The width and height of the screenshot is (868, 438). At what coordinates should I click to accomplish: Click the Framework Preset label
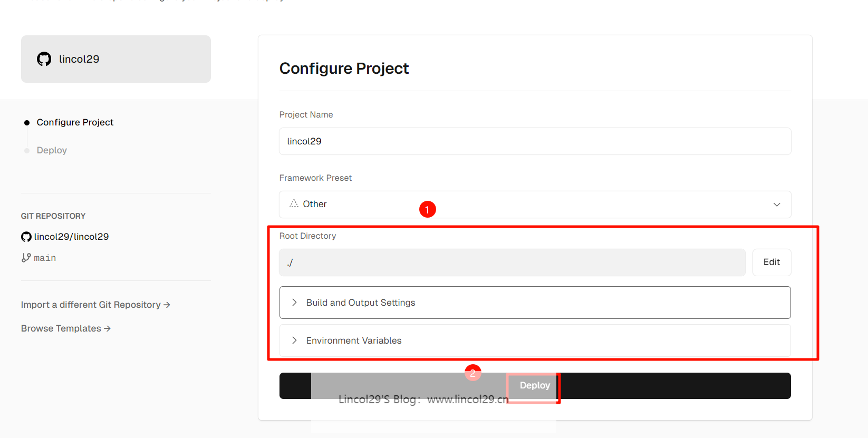315,178
